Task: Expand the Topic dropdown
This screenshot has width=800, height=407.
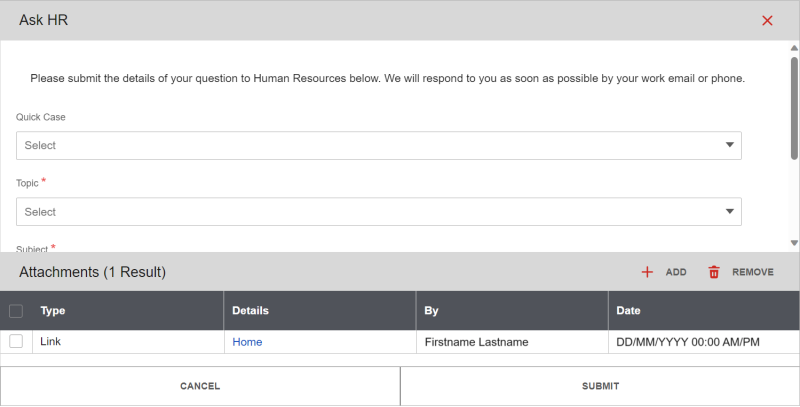Action: [x=378, y=212]
